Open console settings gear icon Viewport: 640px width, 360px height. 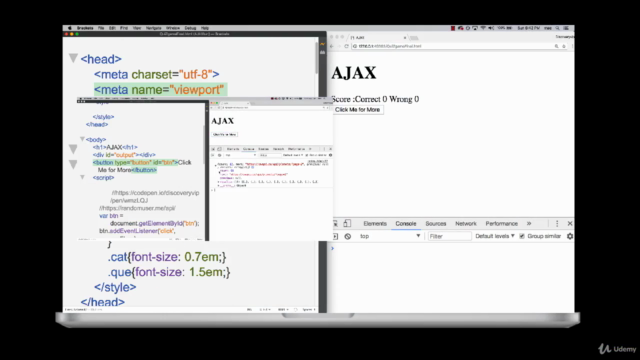570,236
